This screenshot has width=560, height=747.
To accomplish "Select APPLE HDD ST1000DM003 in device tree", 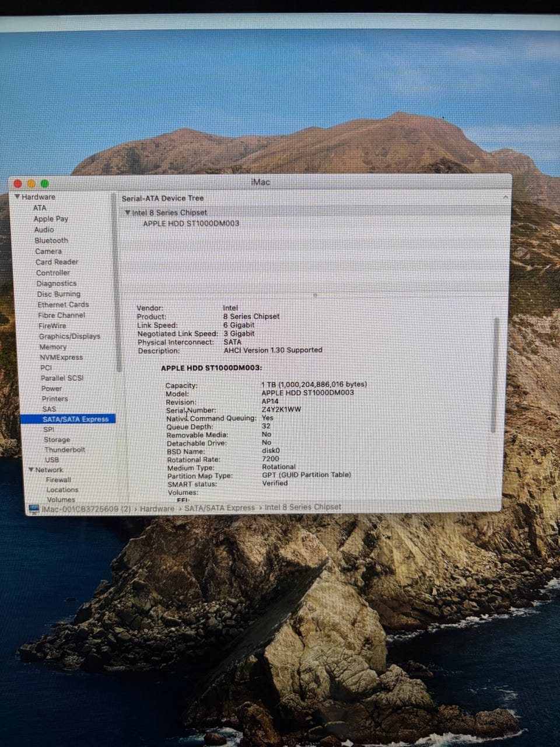I will coord(191,224).
